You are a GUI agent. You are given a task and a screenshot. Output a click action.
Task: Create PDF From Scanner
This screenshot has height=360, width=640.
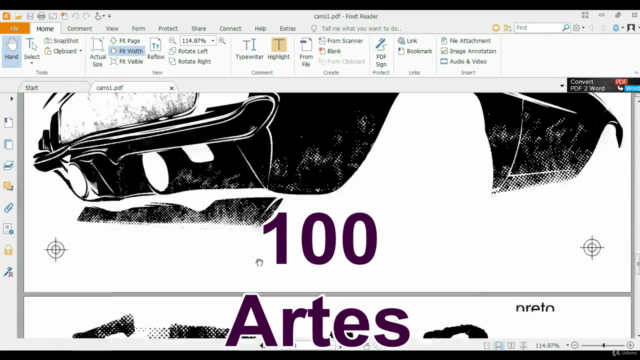pos(340,41)
